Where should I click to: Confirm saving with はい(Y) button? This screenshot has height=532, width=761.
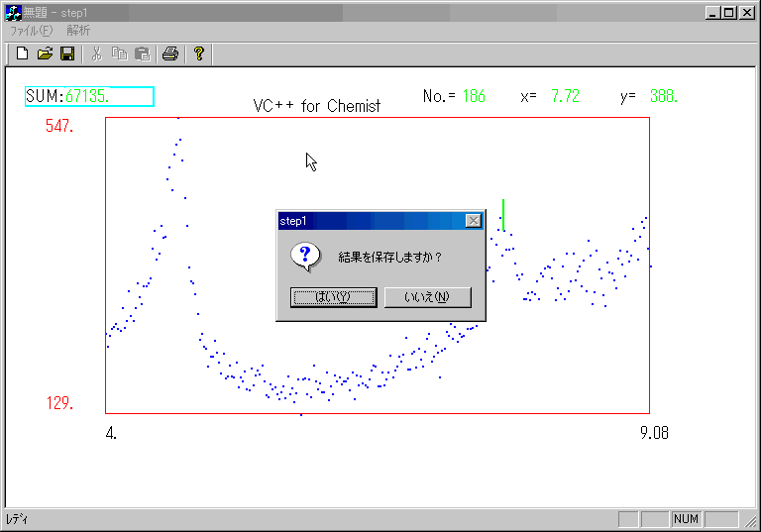click(333, 297)
